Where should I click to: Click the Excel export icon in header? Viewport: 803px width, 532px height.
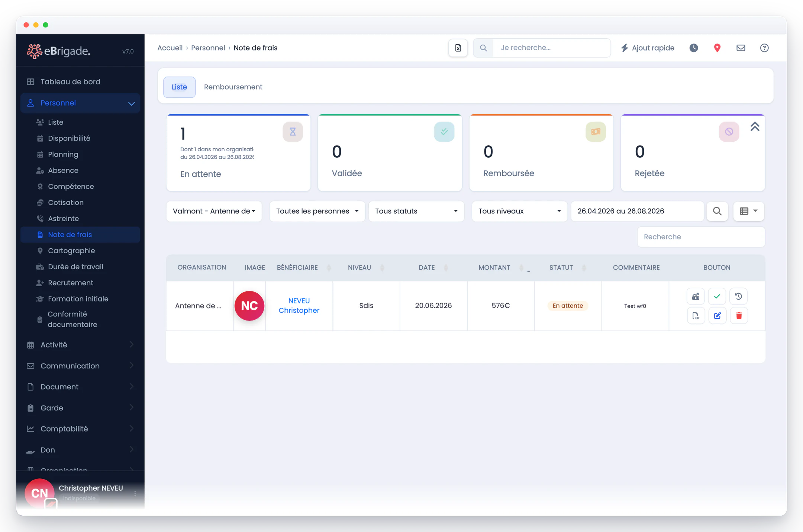point(458,48)
